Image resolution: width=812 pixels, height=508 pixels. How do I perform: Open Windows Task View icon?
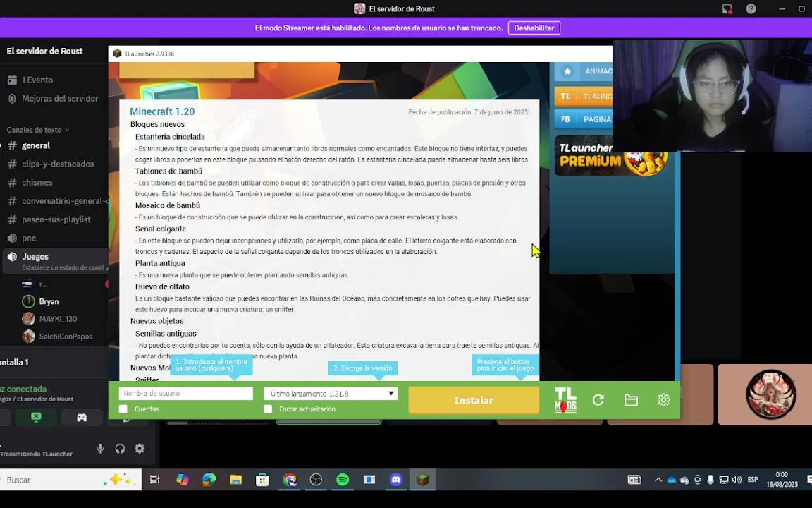coord(155,480)
